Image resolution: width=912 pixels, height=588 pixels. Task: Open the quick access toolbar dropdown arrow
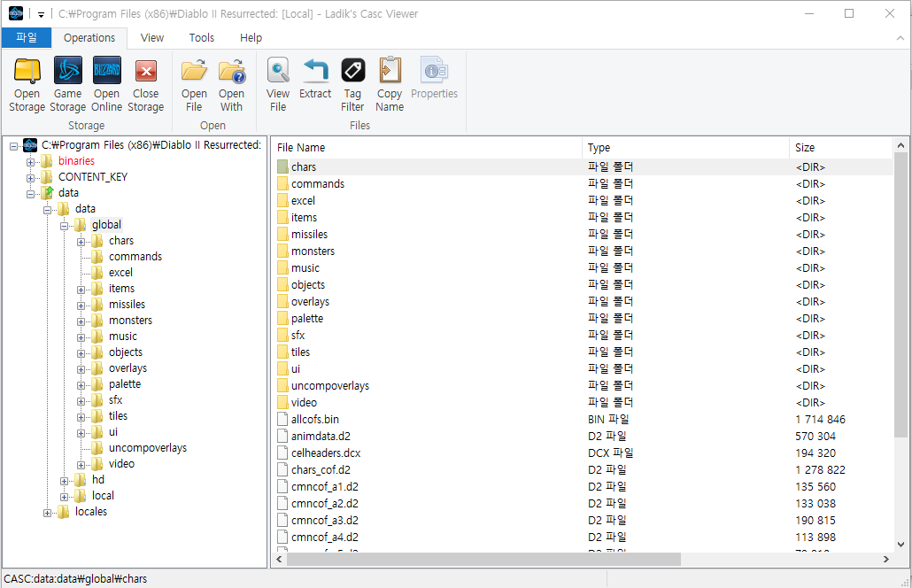tap(41, 14)
